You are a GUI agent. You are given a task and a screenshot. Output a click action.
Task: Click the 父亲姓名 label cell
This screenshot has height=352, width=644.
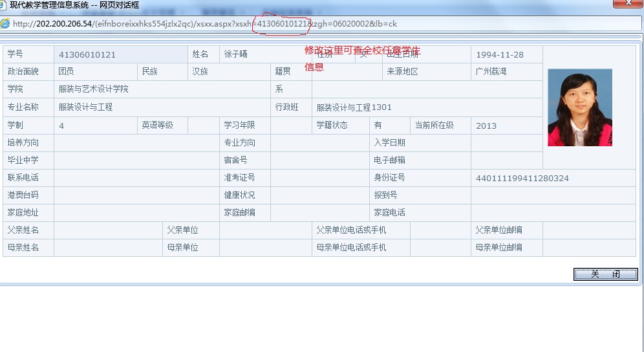coord(28,230)
